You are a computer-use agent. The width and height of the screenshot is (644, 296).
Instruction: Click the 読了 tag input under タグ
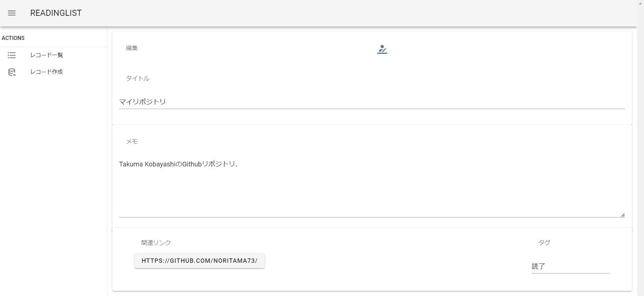[570, 266]
